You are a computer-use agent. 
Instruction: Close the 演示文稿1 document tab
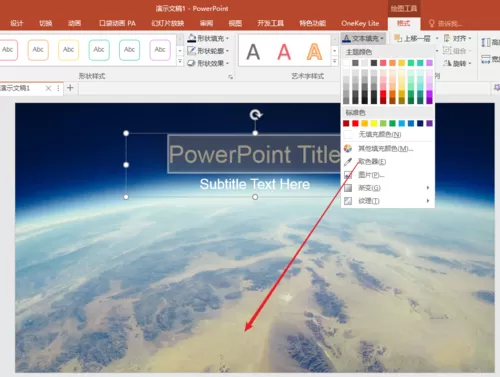tap(48, 88)
